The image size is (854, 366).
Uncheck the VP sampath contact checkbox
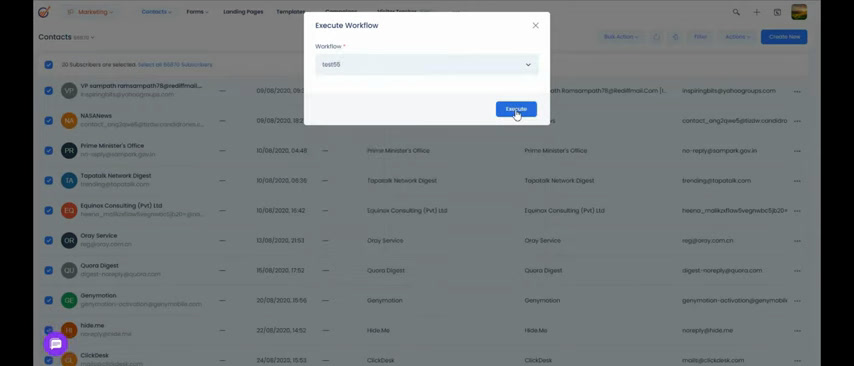(x=48, y=90)
